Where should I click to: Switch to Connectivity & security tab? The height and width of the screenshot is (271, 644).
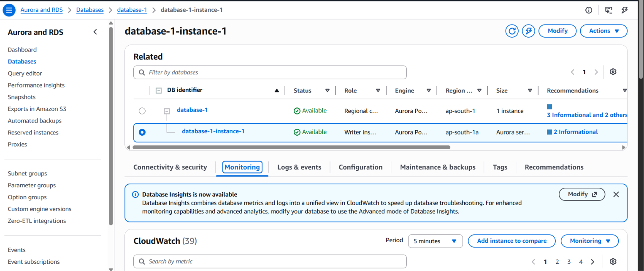pos(170,167)
